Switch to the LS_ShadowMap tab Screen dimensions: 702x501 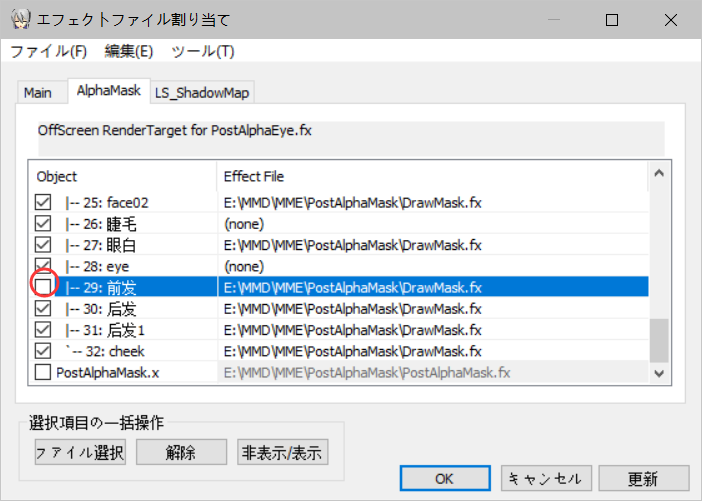(x=202, y=93)
